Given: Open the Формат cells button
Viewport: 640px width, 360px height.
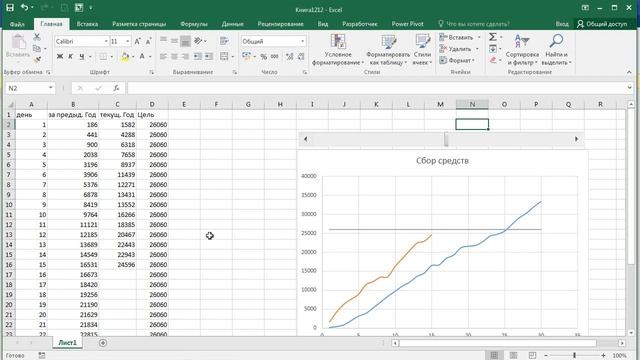Looking at the screenshot, I should (457, 60).
